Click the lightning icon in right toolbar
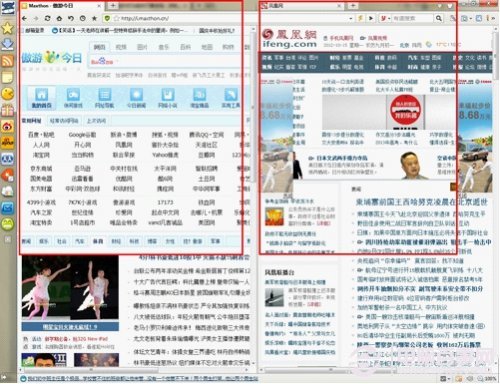500x384 pixels. (360, 18)
